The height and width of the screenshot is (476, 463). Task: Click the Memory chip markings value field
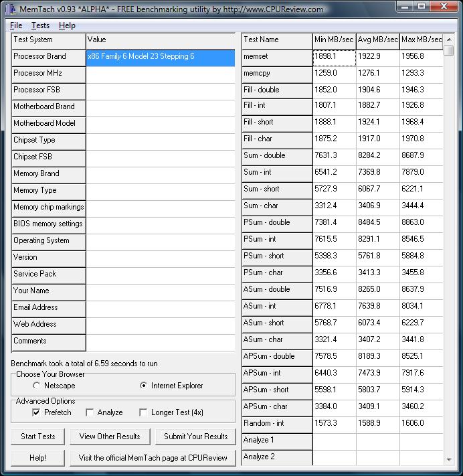pyautogui.click(x=161, y=209)
